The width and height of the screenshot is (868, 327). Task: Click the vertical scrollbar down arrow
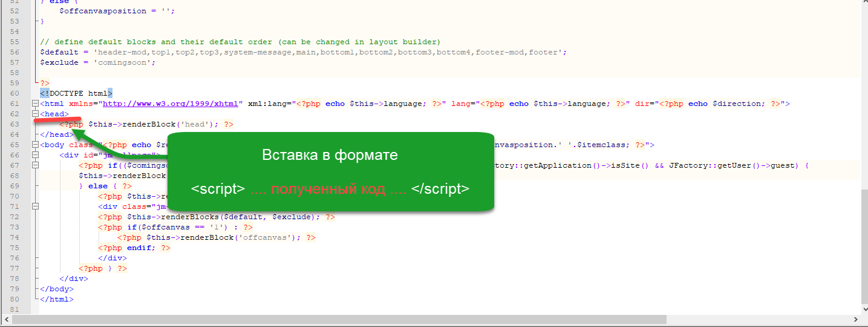coord(864,309)
